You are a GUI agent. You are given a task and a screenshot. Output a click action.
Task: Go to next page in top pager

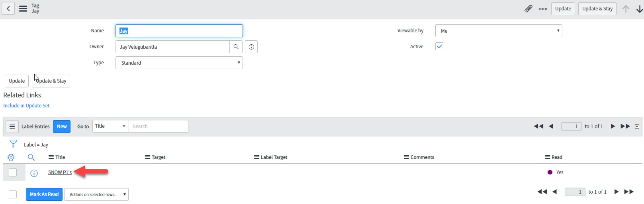coord(613,126)
